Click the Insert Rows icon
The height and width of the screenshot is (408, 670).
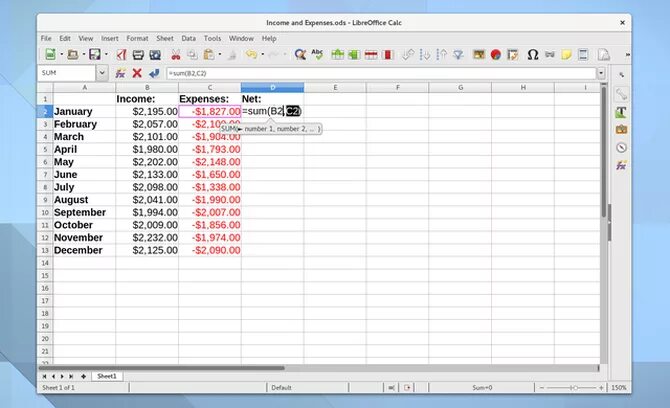pos(338,54)
